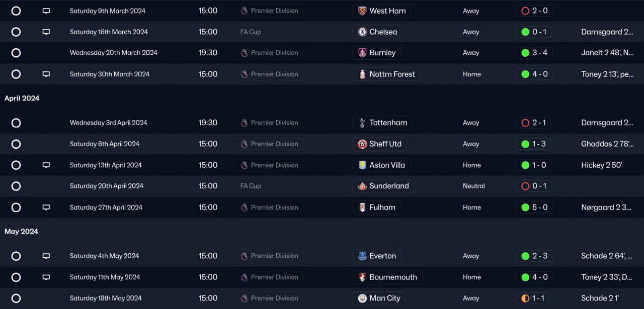Click the Aston Villa crest icon

362,165
